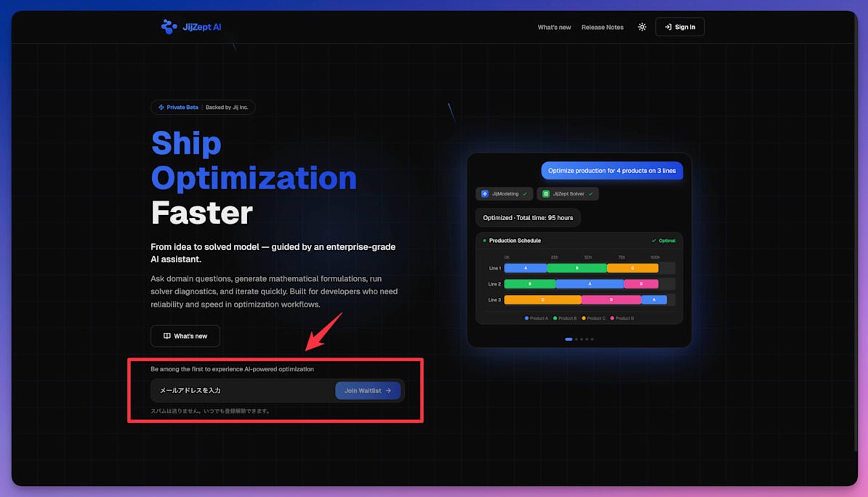Select pink bar D on Line 3
The height and width of the screenshot is (497, 868).
[611, 300]
